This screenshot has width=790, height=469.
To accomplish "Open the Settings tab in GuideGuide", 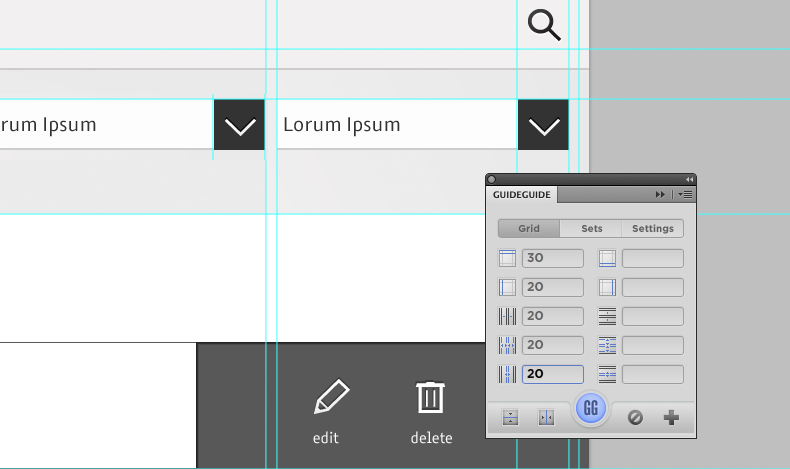I will point(653,228).
